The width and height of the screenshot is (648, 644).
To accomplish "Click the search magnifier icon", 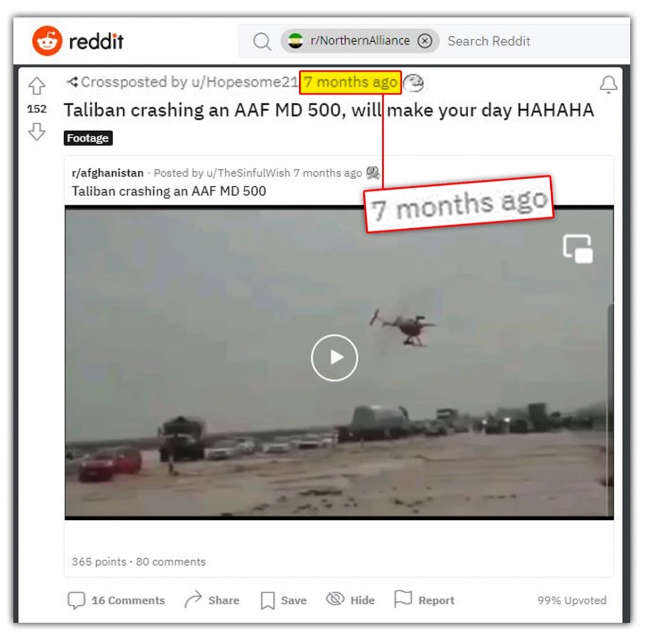I will [x=262, y=41].
